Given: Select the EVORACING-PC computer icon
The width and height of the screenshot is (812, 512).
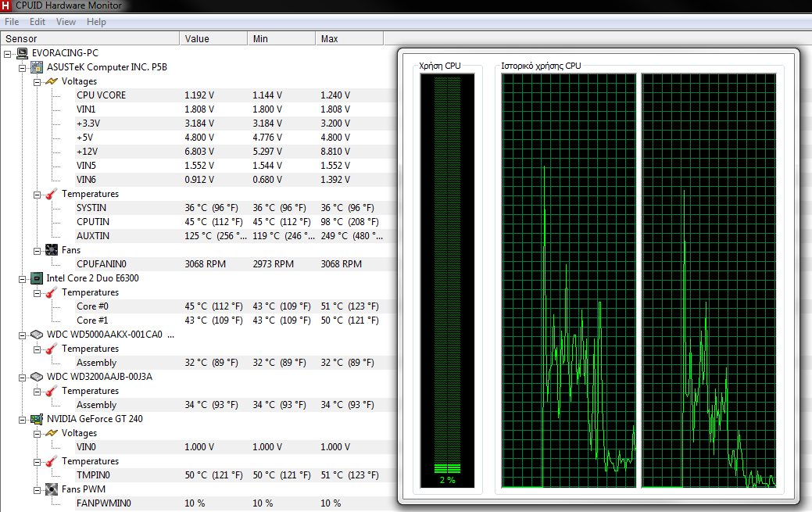Looking at the screenshot, I should [x=22, y=53].
